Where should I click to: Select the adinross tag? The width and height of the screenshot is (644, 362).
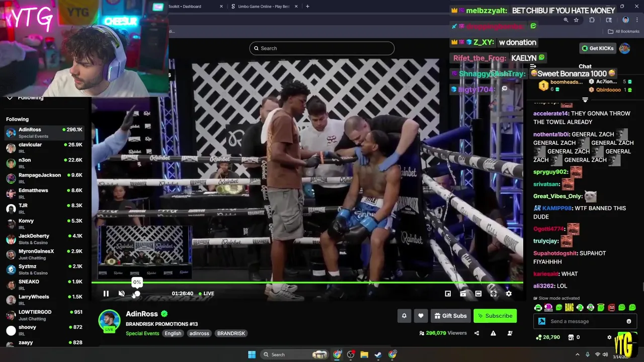click(x=199, y=333)
